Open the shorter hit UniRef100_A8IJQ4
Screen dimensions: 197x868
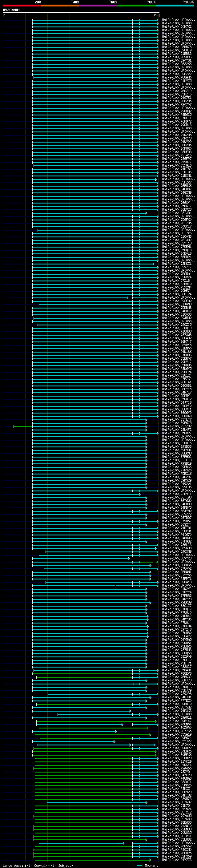point(177,213)
